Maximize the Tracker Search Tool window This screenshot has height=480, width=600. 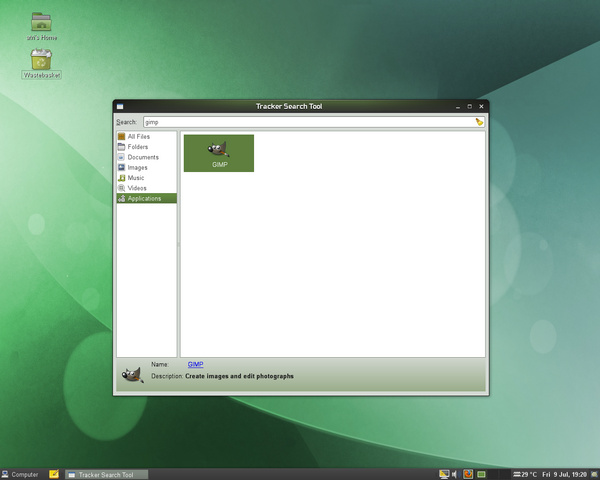tap(470, 106)
